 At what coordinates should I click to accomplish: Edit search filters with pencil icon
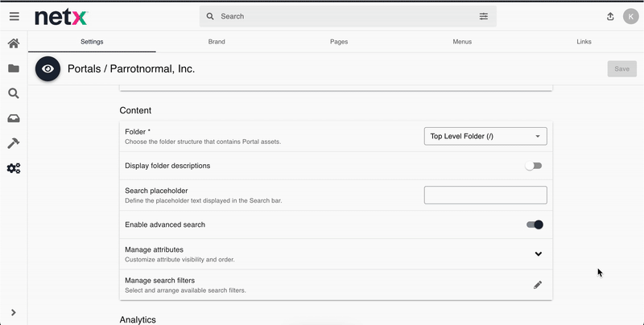[538, 285]
